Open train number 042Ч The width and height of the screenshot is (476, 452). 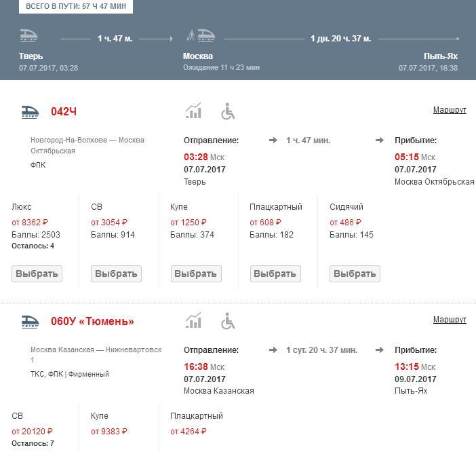point(64,111)
